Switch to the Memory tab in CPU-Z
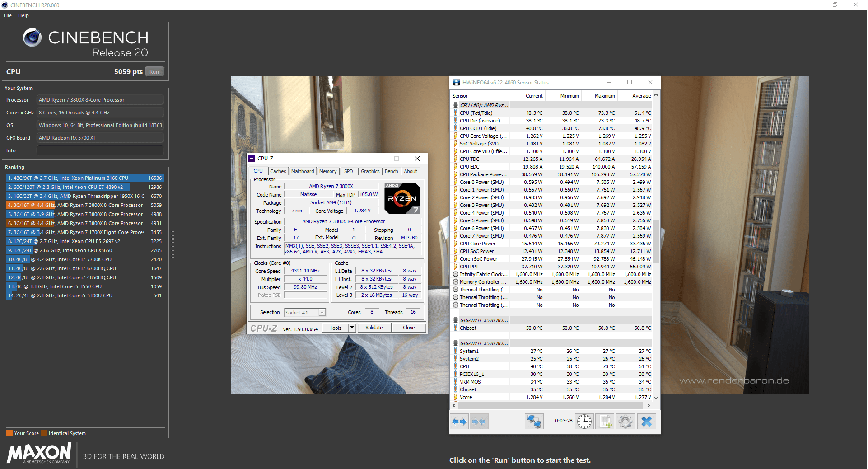This screenshot has height=469, width=868. 328,171
